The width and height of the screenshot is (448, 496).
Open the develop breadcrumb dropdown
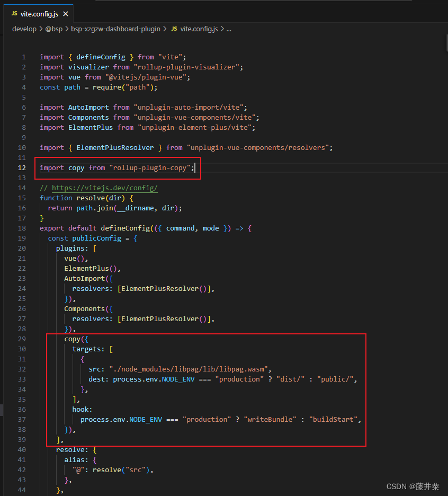(24, 29)
